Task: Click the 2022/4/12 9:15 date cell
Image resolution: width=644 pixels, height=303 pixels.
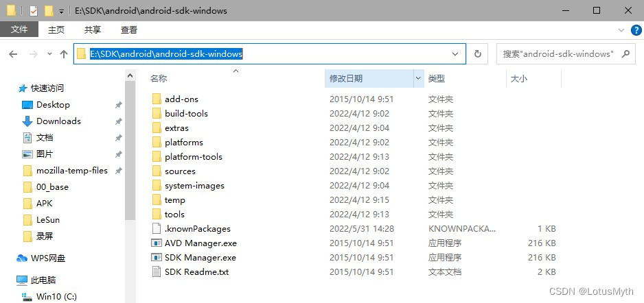Action: coord(359,200)
